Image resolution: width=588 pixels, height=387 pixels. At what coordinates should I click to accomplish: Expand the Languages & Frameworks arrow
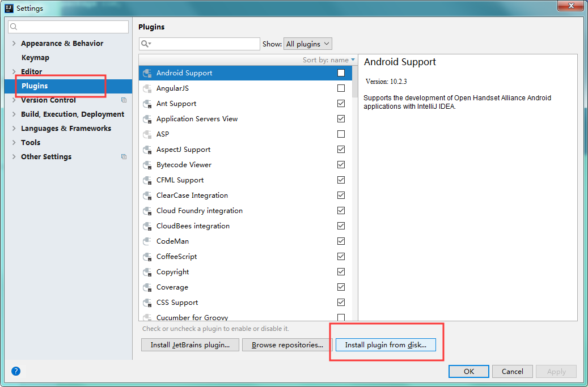tap(14, 129)
